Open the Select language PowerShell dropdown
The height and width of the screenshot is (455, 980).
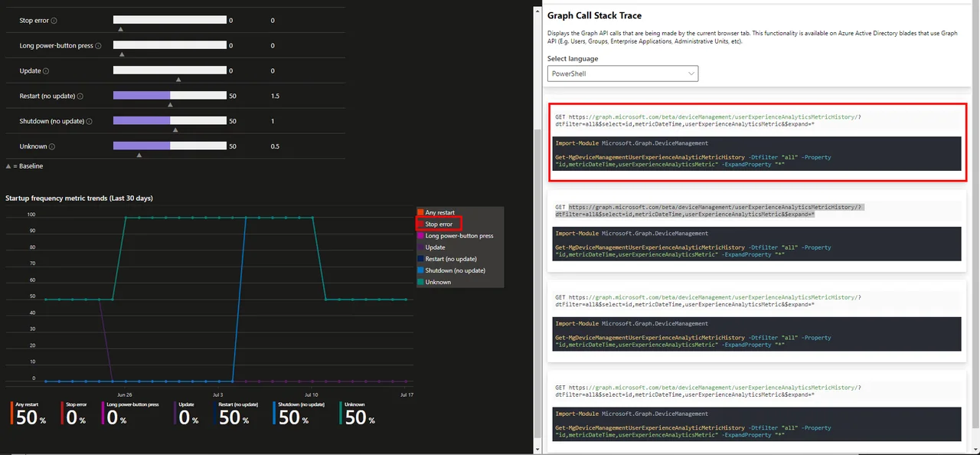(622, 74)
